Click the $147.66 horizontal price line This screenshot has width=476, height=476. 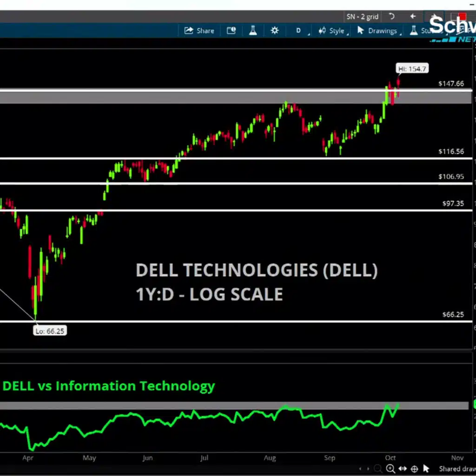tap(232, 90)
